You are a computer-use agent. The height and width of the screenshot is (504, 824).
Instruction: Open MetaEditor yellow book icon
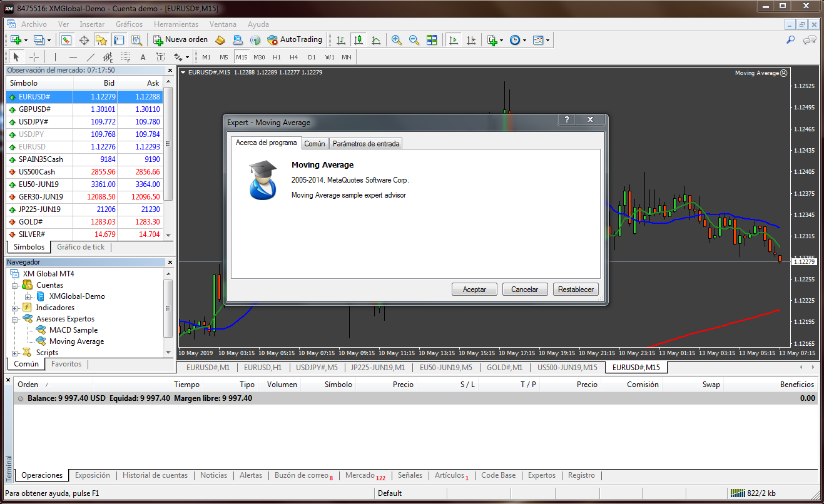point(220,39)
